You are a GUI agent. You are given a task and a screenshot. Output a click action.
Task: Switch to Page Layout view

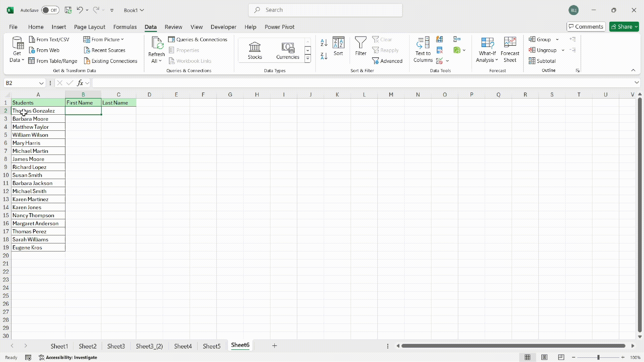click(544, 357)
